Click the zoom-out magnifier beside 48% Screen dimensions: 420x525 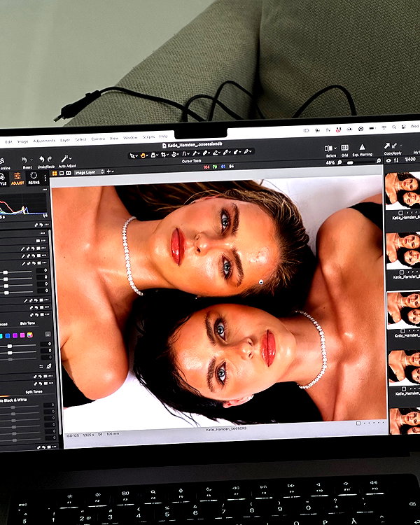tap(339, 162)
